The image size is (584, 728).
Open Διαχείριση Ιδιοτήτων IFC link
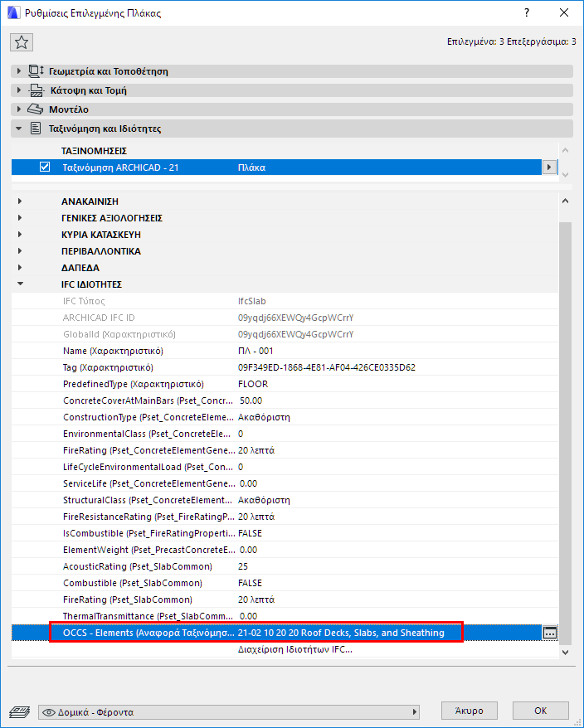(295, 649)
